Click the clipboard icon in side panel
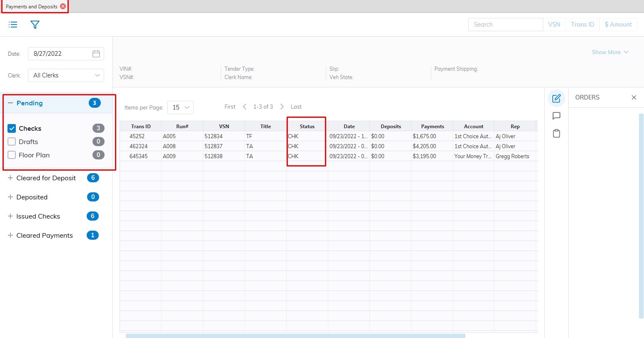This screenshot has height=338, width=644. pyautogui.click(x=556, y=134)
